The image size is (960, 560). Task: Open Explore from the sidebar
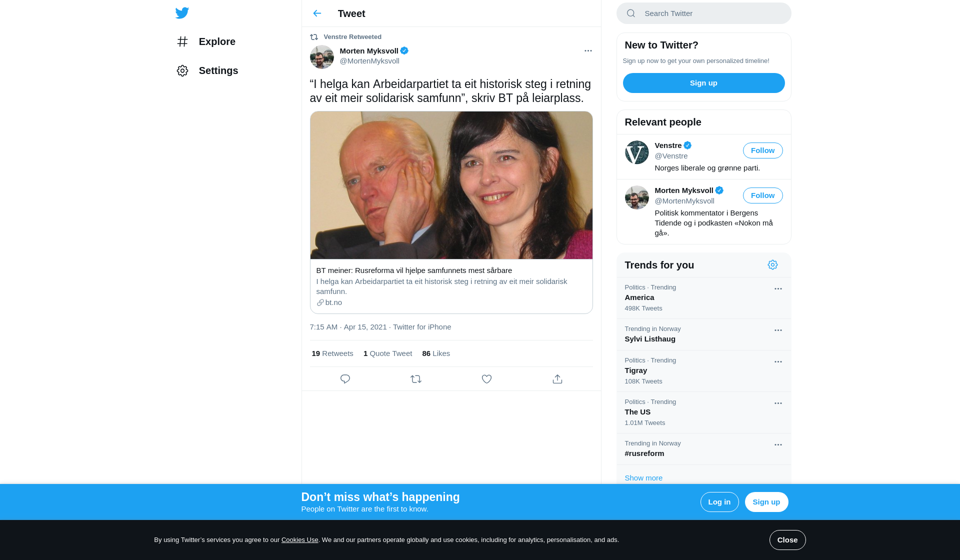[x=206, y=41]
